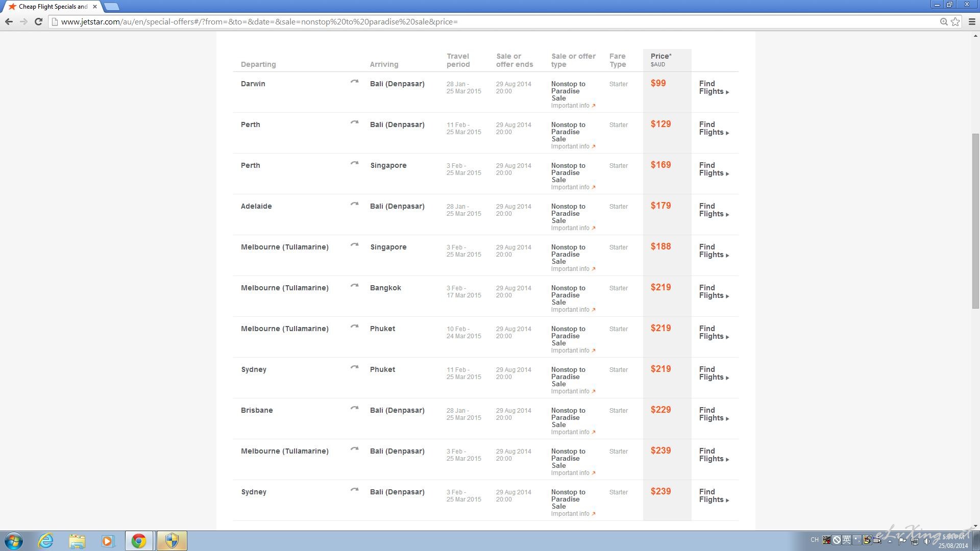Open the shield program in the taskbar

coord(171,541)
